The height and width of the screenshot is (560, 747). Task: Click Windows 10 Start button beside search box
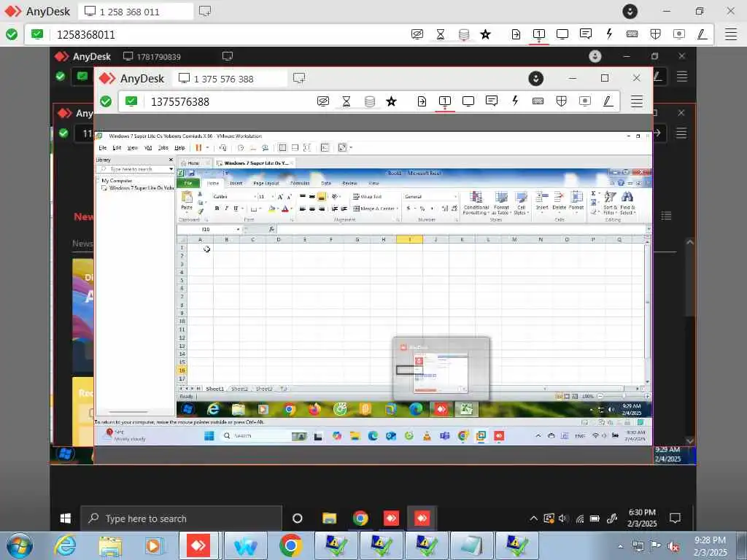pyautogui.click(x=66, y=518)
